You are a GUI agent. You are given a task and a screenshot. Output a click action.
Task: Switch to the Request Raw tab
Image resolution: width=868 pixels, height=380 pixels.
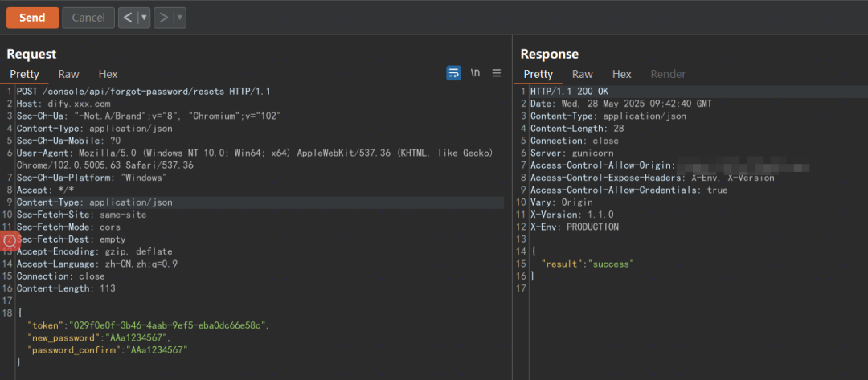click(x=68, y=74)
